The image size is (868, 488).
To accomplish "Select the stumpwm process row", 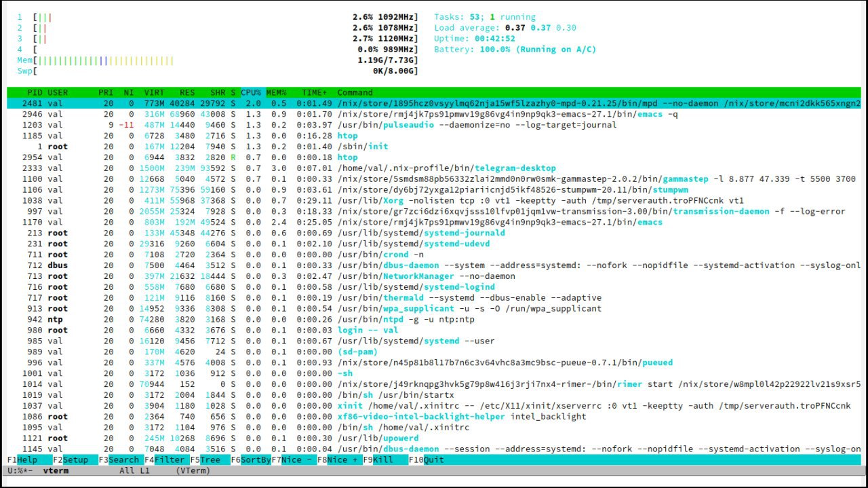I will 434,190.
